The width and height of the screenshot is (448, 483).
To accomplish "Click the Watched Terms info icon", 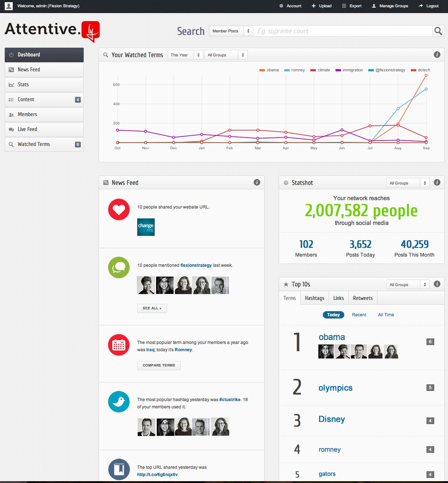I will pos(437,55).
